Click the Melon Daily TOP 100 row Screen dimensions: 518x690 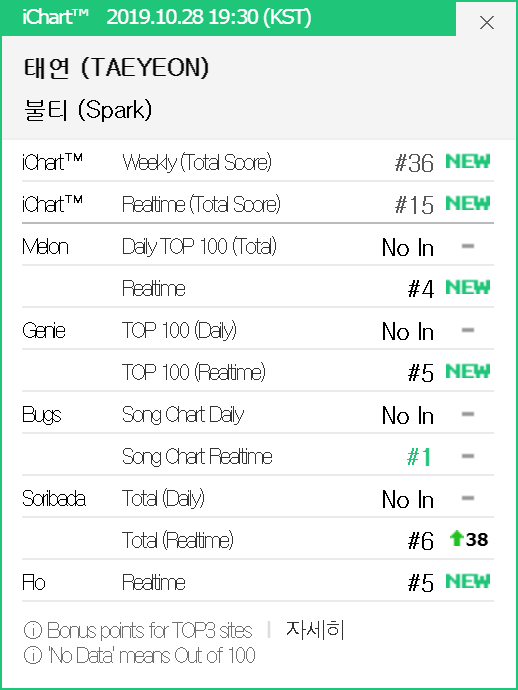258,246
